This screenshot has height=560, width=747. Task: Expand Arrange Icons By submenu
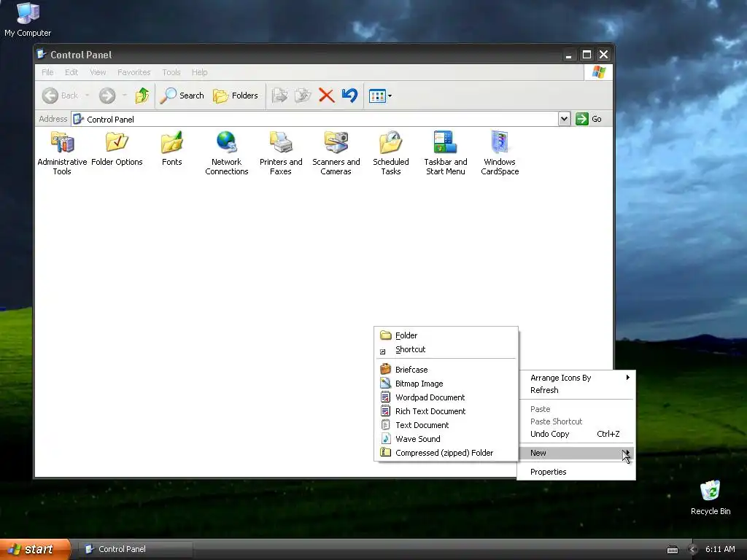click(x=576, y=378)
